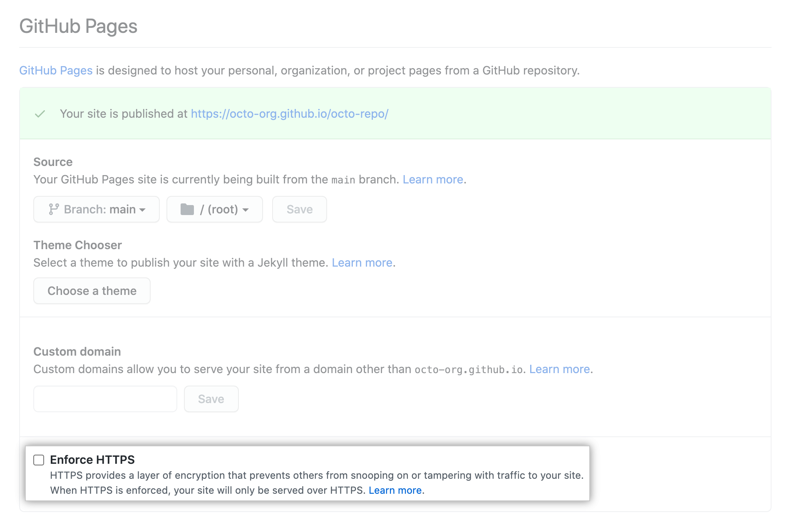Viewport: 789px width, 532px height.
Task: Click Save beside the custom domain field
Action: (211, 399)
